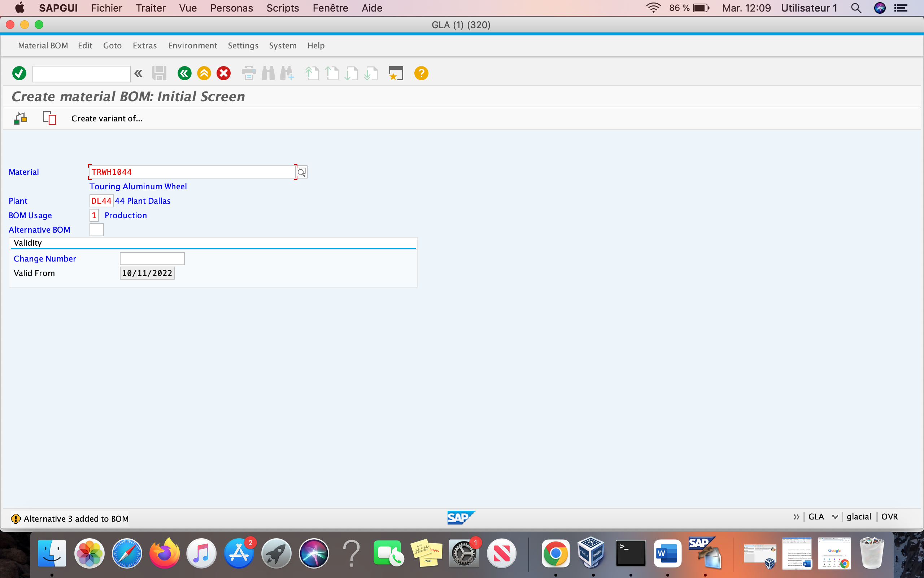This screenshot has height=578, width=924.
Task: Click the Production usage description text
Action: 126,216
